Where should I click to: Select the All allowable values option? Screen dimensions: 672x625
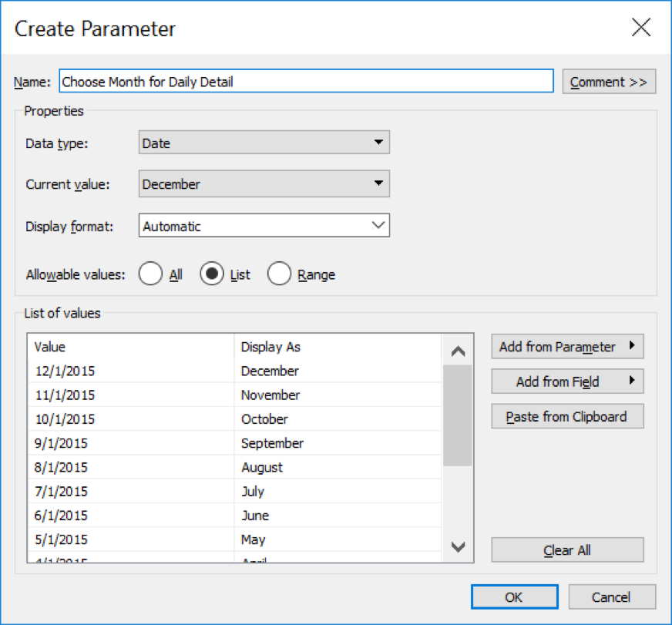[x=151, y=274]
